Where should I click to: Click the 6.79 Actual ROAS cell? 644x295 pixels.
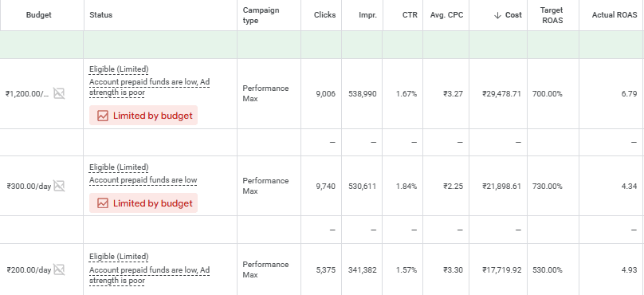(x=630, y=93)
